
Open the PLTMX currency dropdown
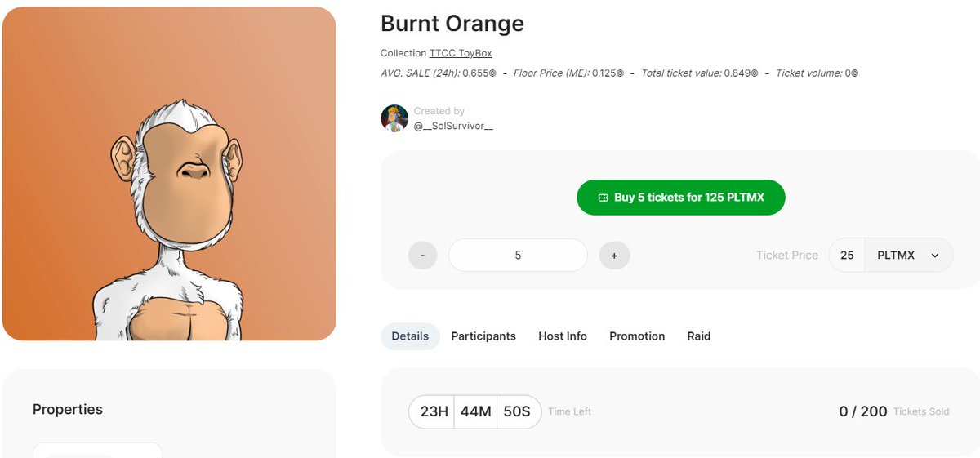pyautogui.click(x=909, y=256)
